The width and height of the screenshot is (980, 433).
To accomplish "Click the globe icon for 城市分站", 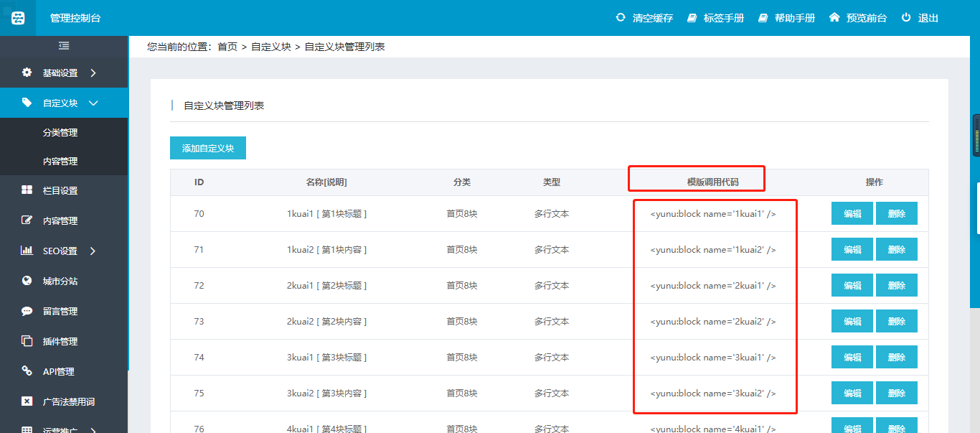I will [x=27, y=281].
